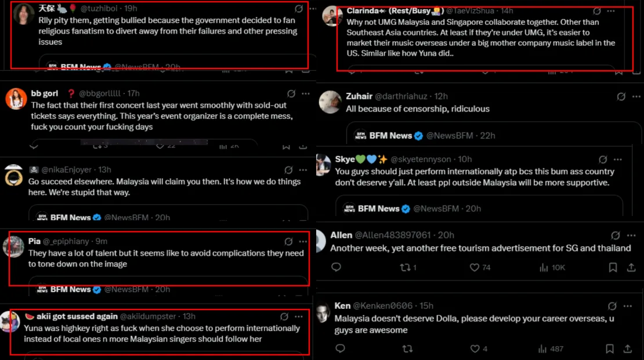
Task: Reply to Allen's tweet
Action: click(336, 267)
